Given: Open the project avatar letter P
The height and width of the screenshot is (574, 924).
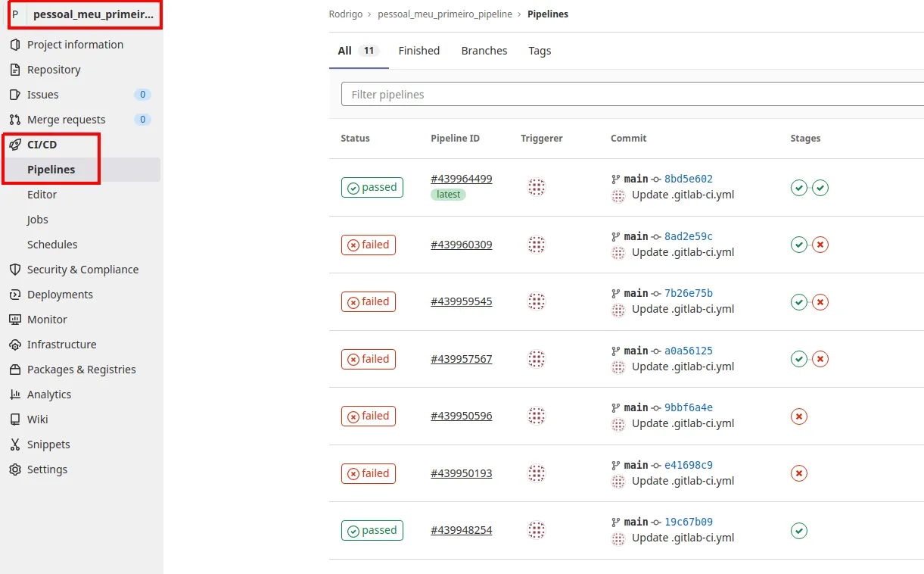Looking at the screenshot, I should [15, 14].
